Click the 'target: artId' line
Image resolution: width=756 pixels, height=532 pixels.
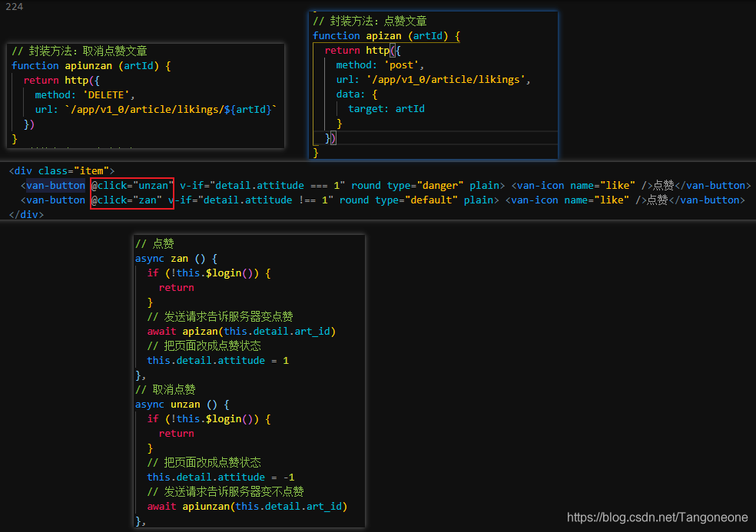(x=386, y=109)
